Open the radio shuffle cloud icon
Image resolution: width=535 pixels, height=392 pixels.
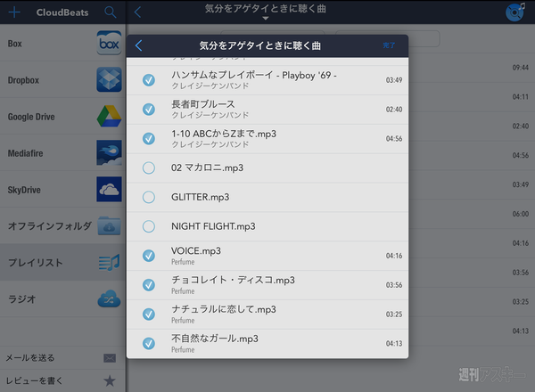click(109, 299)
